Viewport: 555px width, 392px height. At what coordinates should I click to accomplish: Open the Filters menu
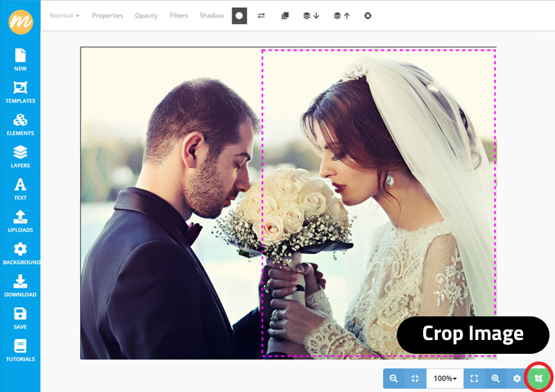coord(178,15)
